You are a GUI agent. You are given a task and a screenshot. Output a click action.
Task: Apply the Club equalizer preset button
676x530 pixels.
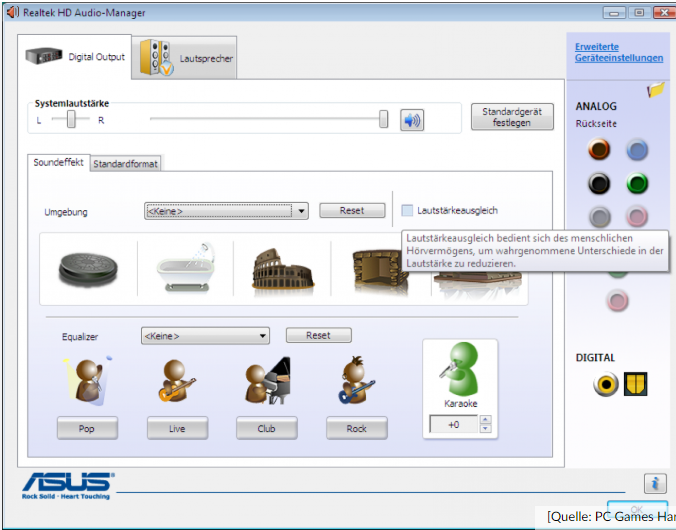pyautogui.click(x=266, y=428)
